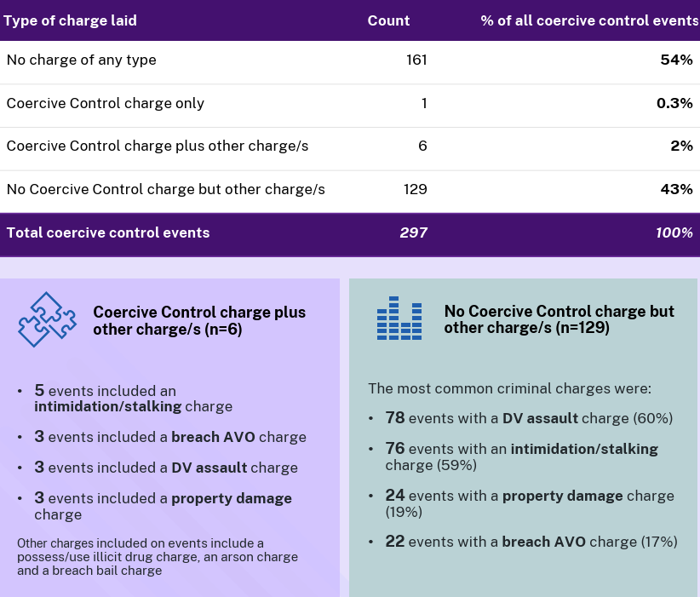Click "The most common criminal charges were:" text
700x597 pixels.
[x=509, y=388]
